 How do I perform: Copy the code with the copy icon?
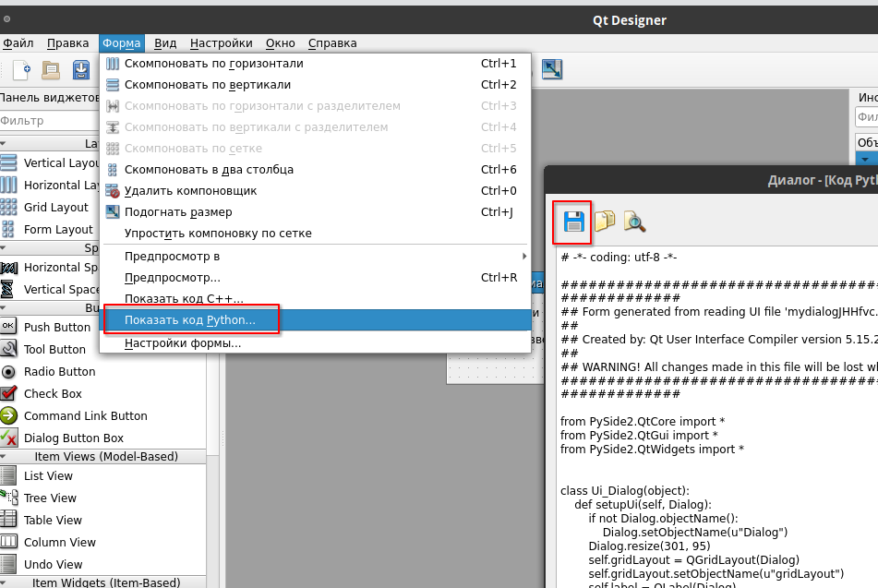[604, 221]
